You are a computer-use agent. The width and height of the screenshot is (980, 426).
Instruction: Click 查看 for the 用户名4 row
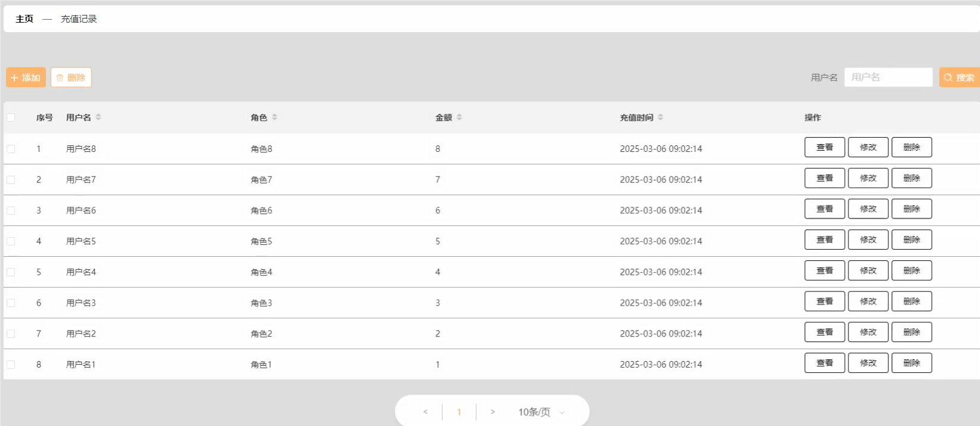click(x=825, y=270)
